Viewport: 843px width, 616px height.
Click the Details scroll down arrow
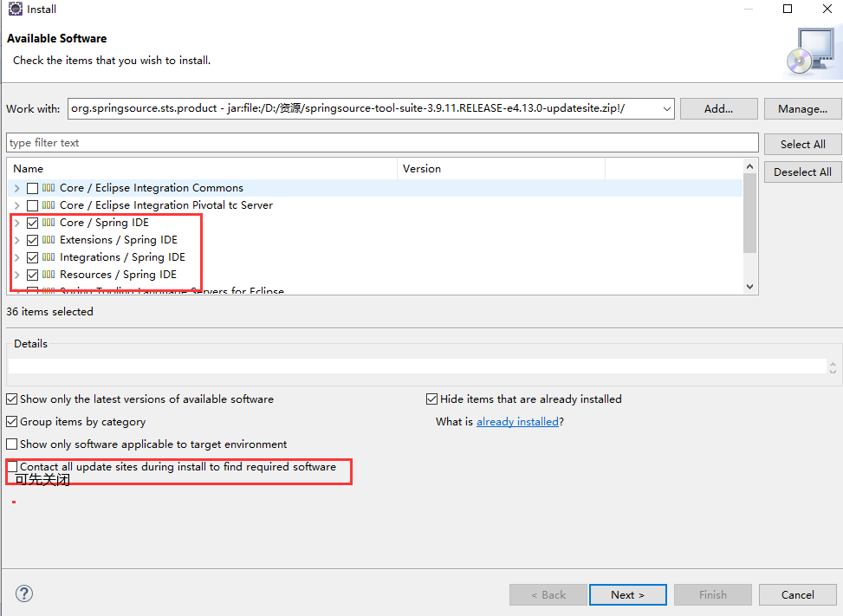tap(833, 371)
